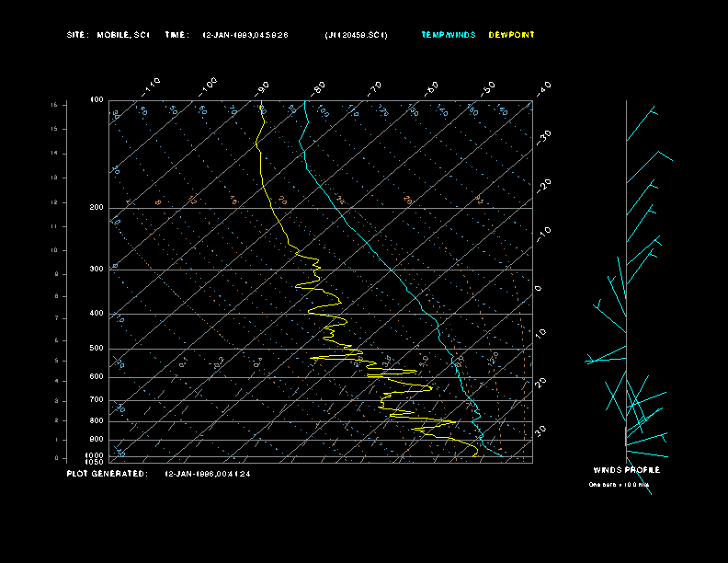The width and height of the screenshot is (728, 563).
Task: Click the "1000" pressure level label
Action: tap(95, 456)
